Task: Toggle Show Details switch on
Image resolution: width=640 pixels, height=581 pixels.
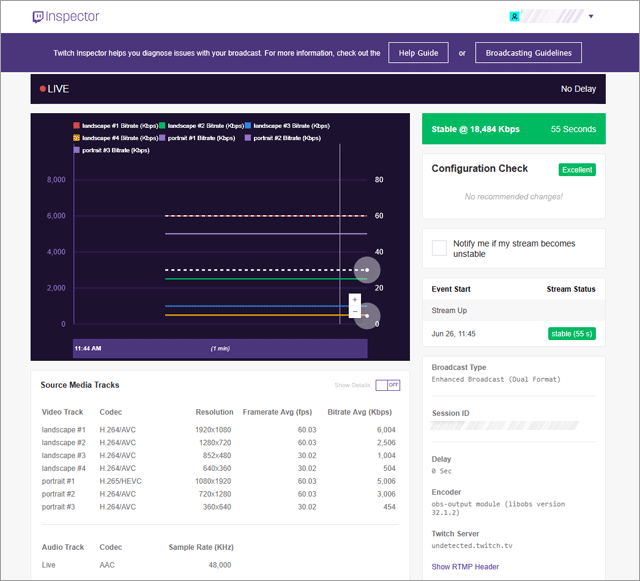Action: 388,385
